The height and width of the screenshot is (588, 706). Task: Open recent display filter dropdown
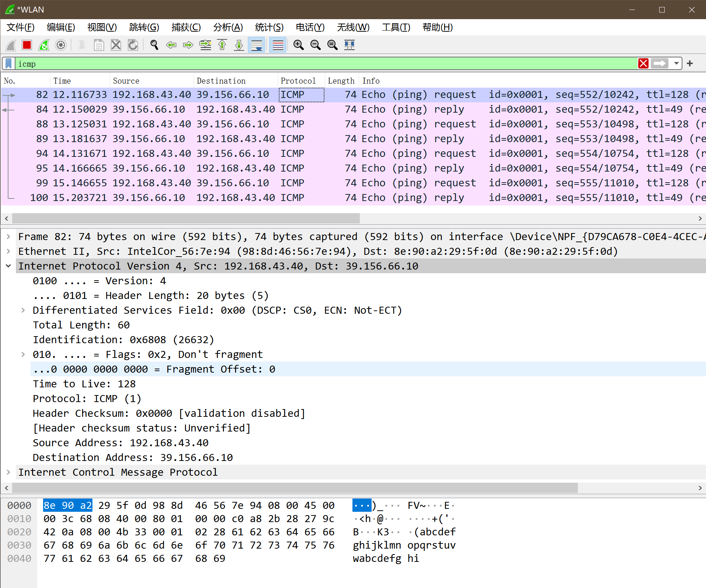click(x=676, y=63)
